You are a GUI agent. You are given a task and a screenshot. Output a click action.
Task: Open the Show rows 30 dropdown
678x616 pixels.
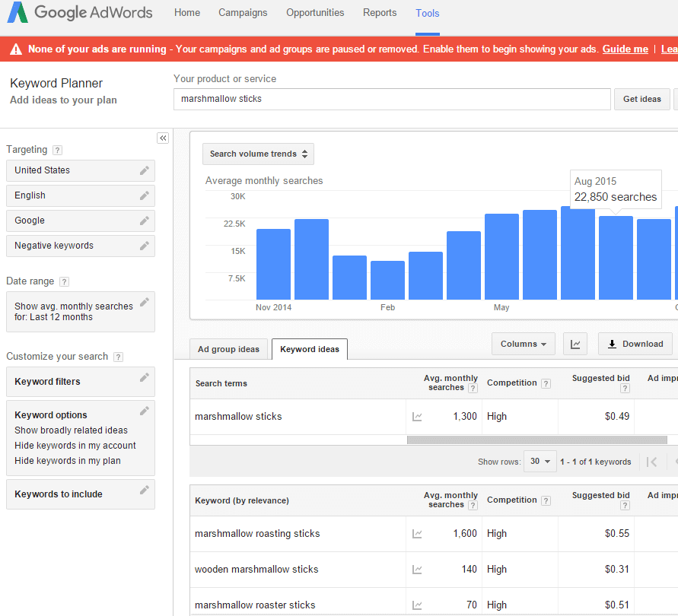pyautogui.click(x=540, y=462)
